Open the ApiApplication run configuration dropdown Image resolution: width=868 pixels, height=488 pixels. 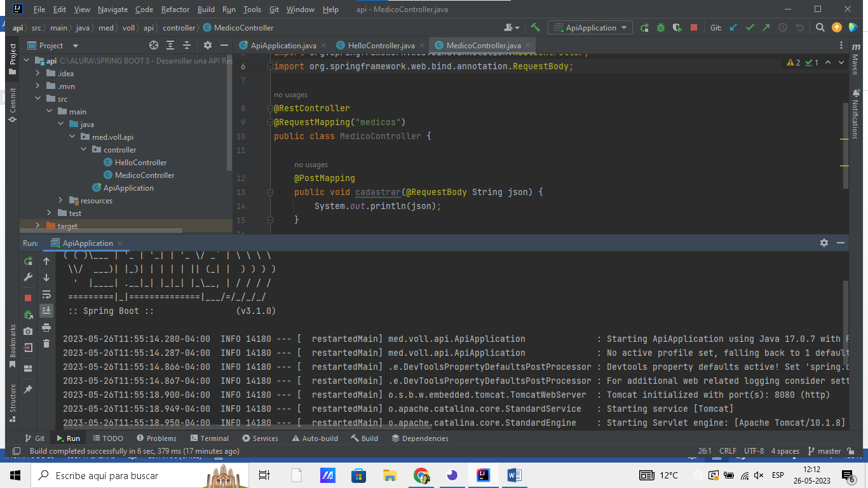[590, 27]
